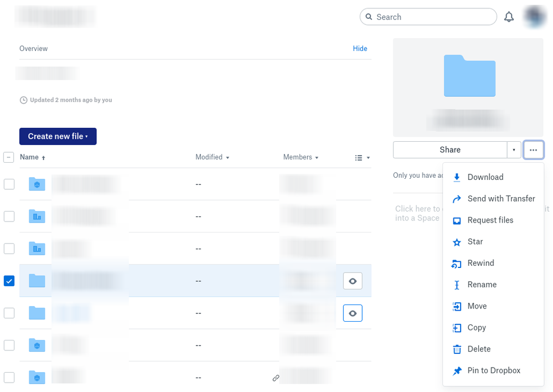Viewport: 553px width, 392px height.
Task: Open the list view options dropdown
Action: tap(362, 158)
